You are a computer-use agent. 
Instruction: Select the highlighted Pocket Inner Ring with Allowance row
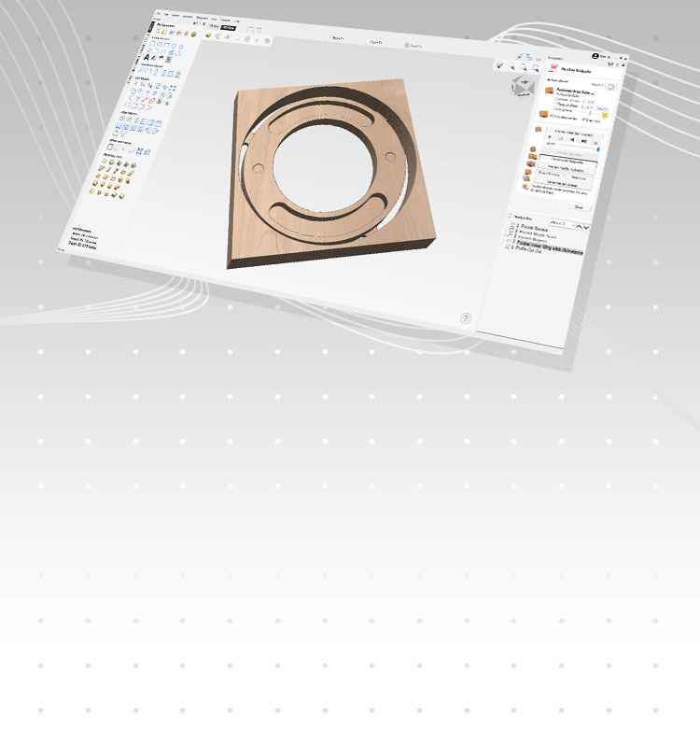(x=549, y=247)
